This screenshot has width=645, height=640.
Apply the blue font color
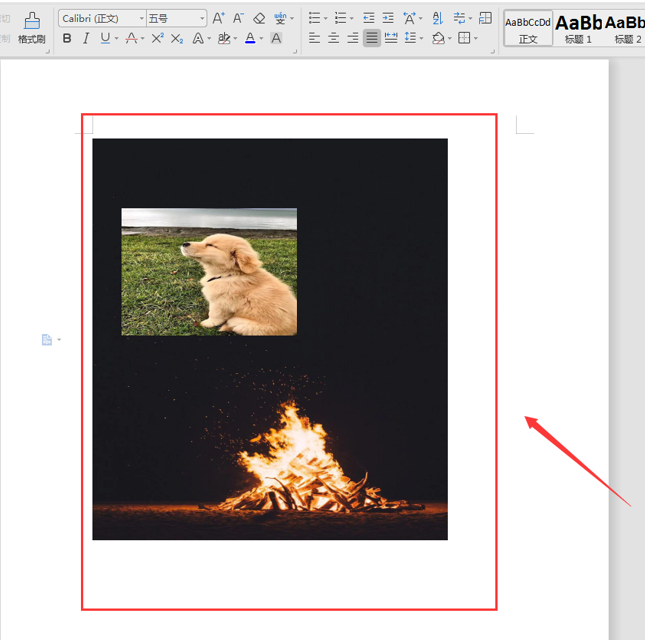tap(250, 38)
